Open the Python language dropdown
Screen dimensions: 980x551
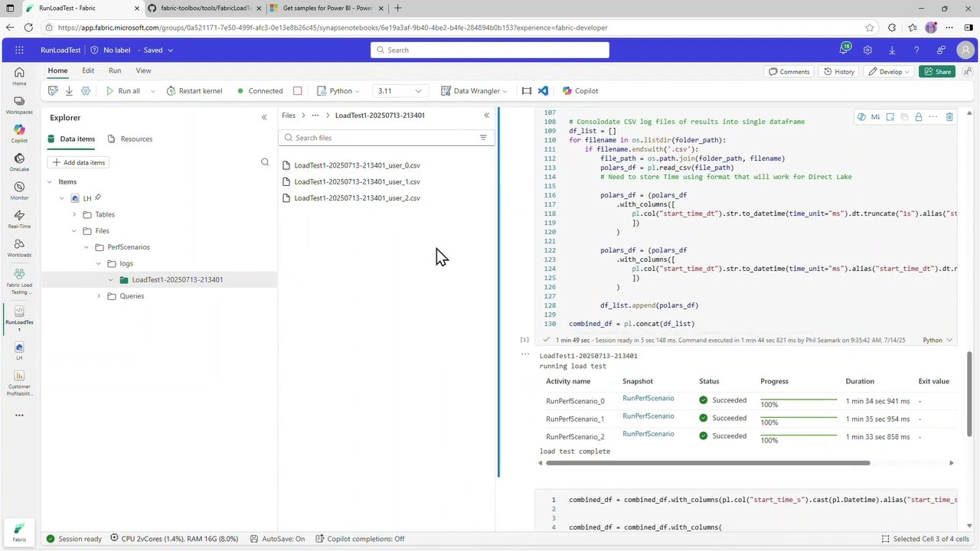[338, 90]
